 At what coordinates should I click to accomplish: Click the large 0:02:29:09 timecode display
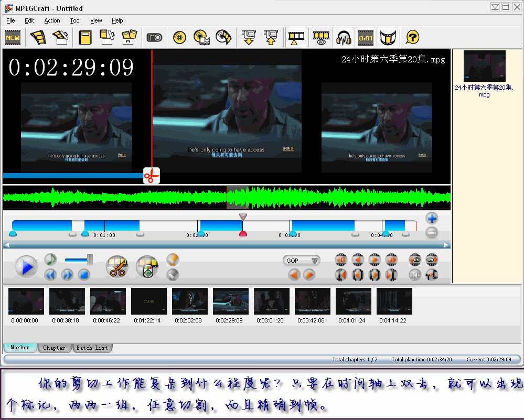(x=71, y=67)
